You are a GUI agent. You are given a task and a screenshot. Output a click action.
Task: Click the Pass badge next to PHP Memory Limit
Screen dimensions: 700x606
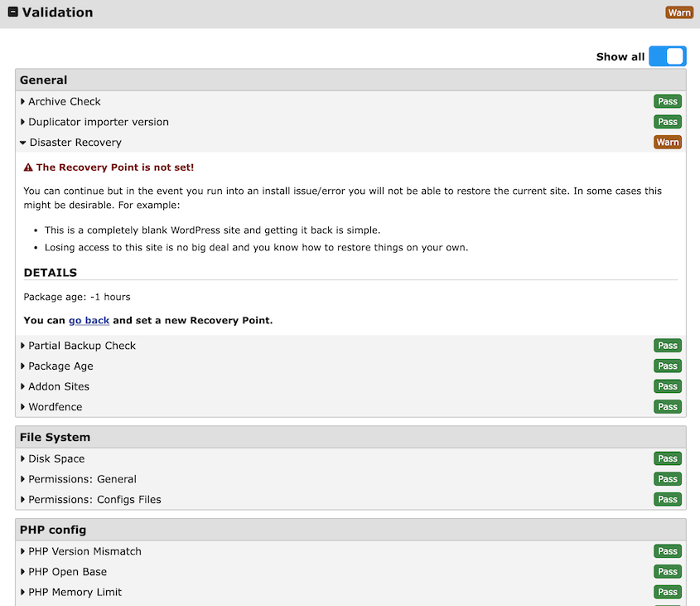(x=668, y=592)
